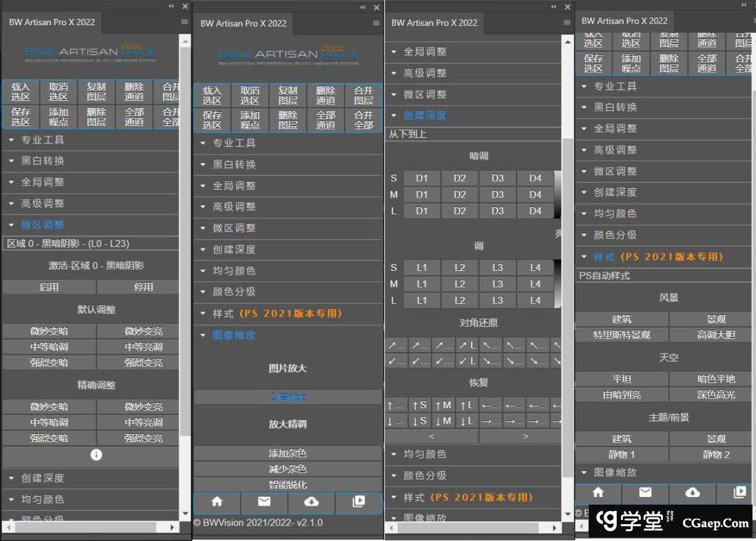The image size is (756, 541).
Task: Click the 2倍放大 button
Action: click(288, 398)
